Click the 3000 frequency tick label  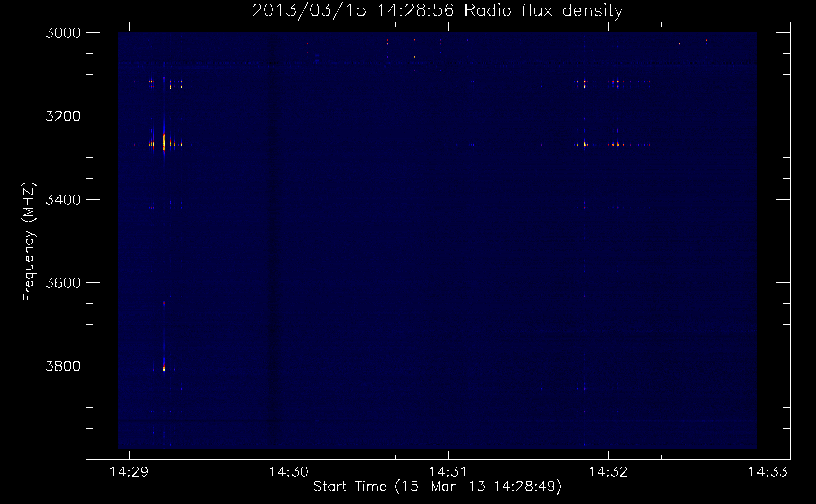click(x=63, y=33)
